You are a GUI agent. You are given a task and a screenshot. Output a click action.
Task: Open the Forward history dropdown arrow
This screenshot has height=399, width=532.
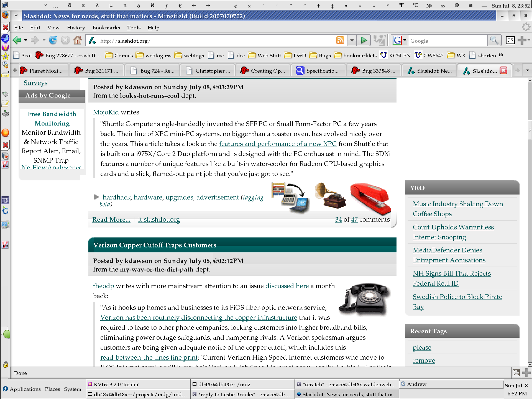(x=44, y=40)
